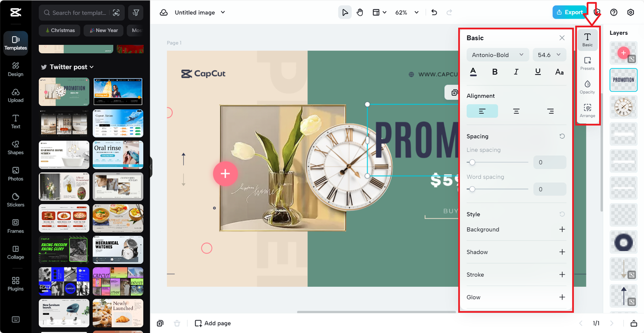Viewport: 644px width, 333px height.
Task: Select the clock layer thumbnail
Action: [x=623, y=107]
